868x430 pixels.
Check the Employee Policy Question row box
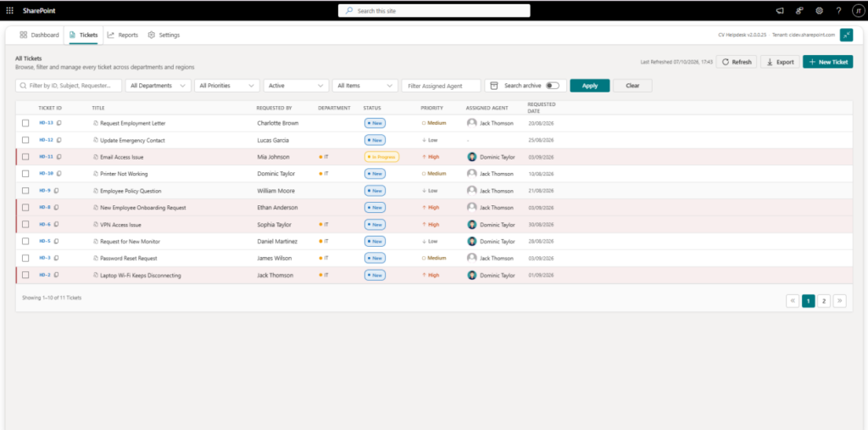point(25,191)
